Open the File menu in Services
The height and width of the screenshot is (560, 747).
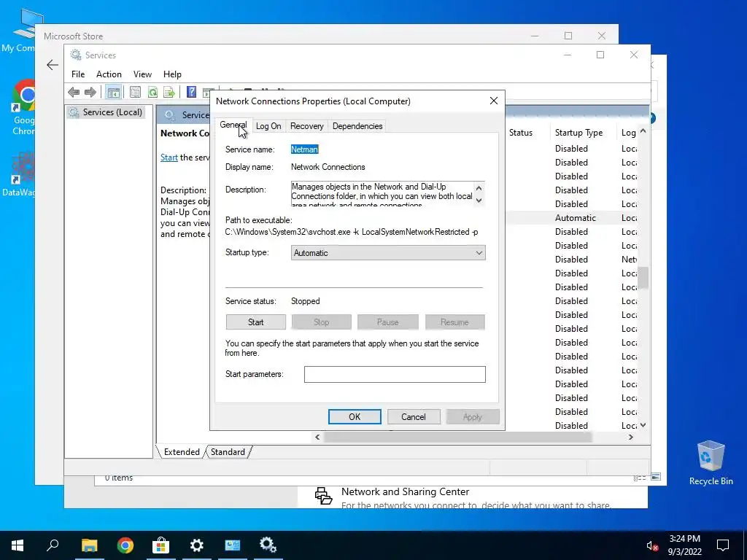(x=78, y=74)
